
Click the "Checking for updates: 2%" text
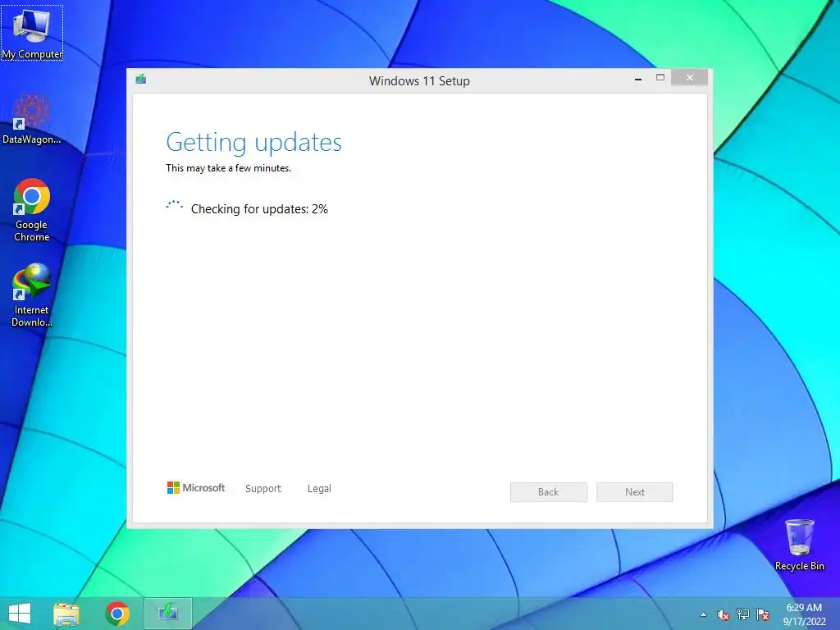coord(259,209)
